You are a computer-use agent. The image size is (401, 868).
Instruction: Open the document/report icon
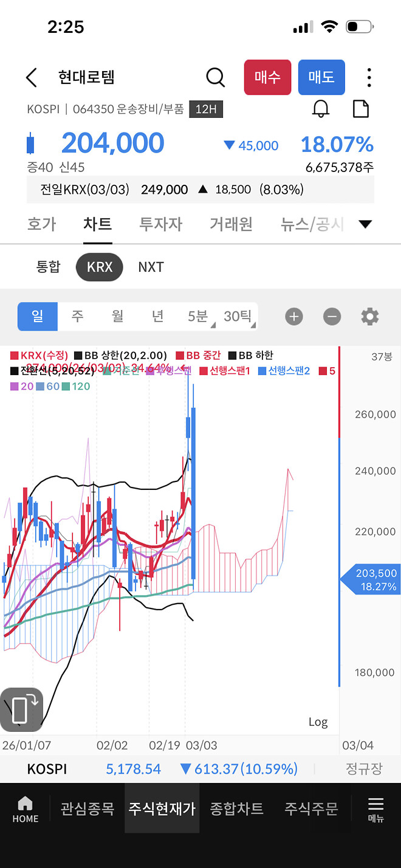(360, 109)
